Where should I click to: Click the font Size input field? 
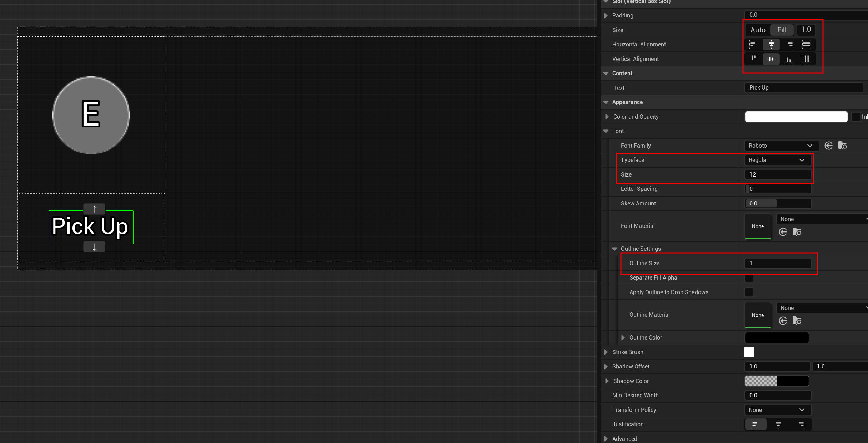(777, 175)
